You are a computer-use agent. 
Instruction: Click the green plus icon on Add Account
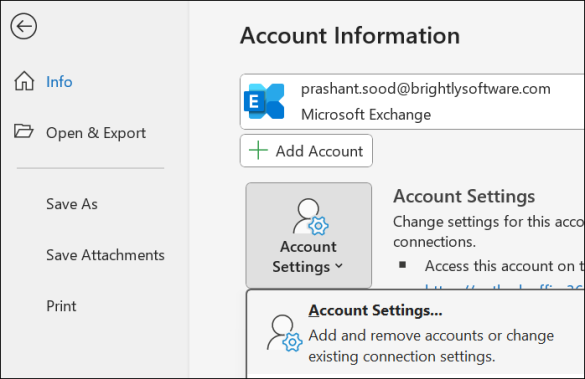(258, 151)
